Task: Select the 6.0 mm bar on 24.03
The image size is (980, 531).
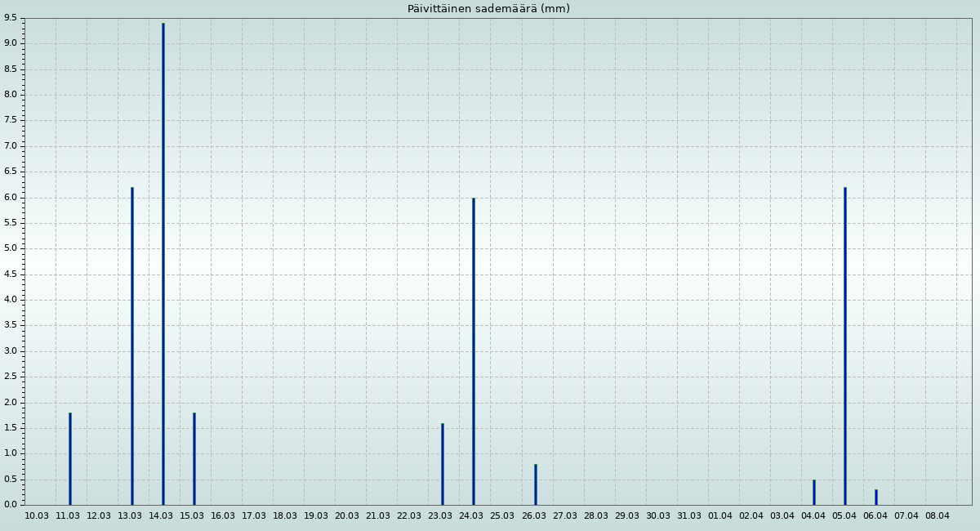Action: (x=474, y=351)
